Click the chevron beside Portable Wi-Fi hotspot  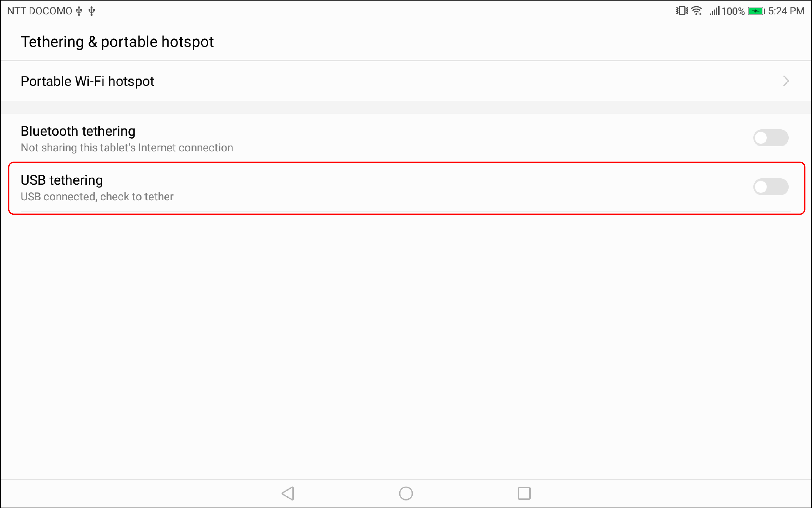pyautogui.click(x=786, y=81)
